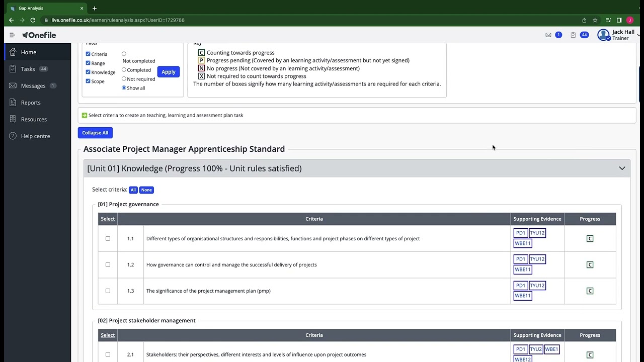Collapse the Unit 01 Knowledge section chevron
The image size is (644, 362).
click(622, 168)
